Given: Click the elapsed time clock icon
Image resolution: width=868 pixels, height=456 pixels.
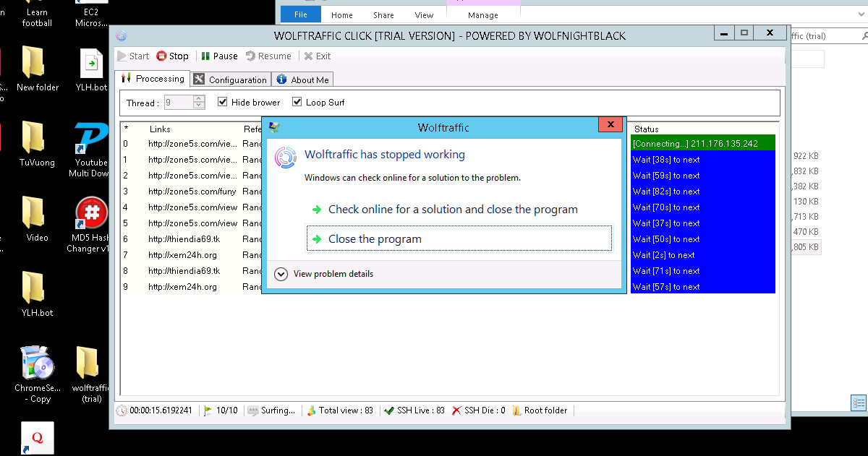Looking at the screenshot, I should (122, 410).
